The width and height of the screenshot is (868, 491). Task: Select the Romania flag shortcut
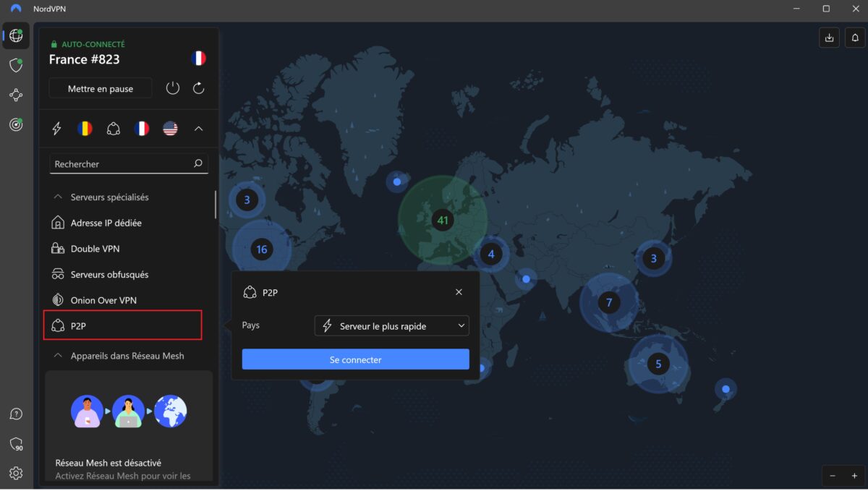click(85, 129)
